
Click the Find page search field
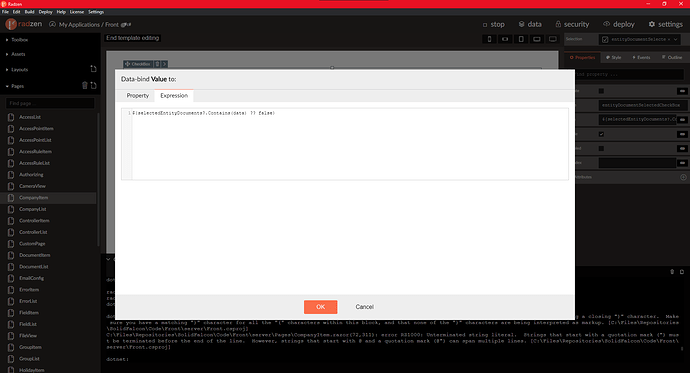tap(50, 103)
